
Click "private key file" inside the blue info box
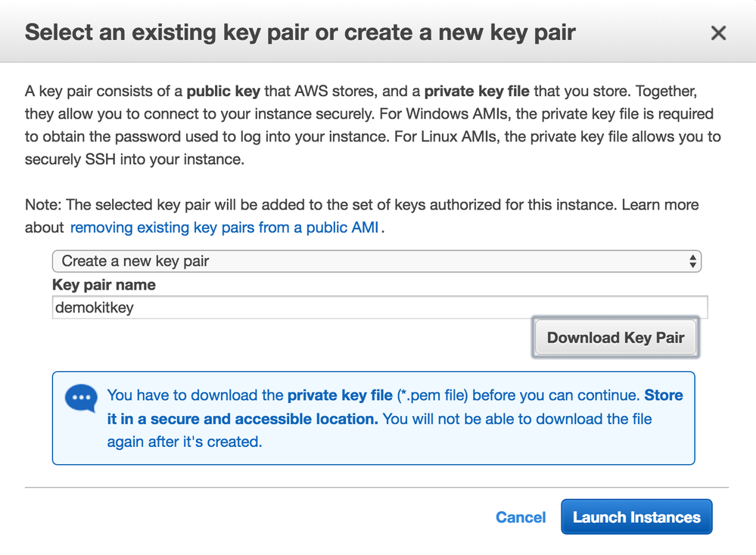click(x=340, y=395)
